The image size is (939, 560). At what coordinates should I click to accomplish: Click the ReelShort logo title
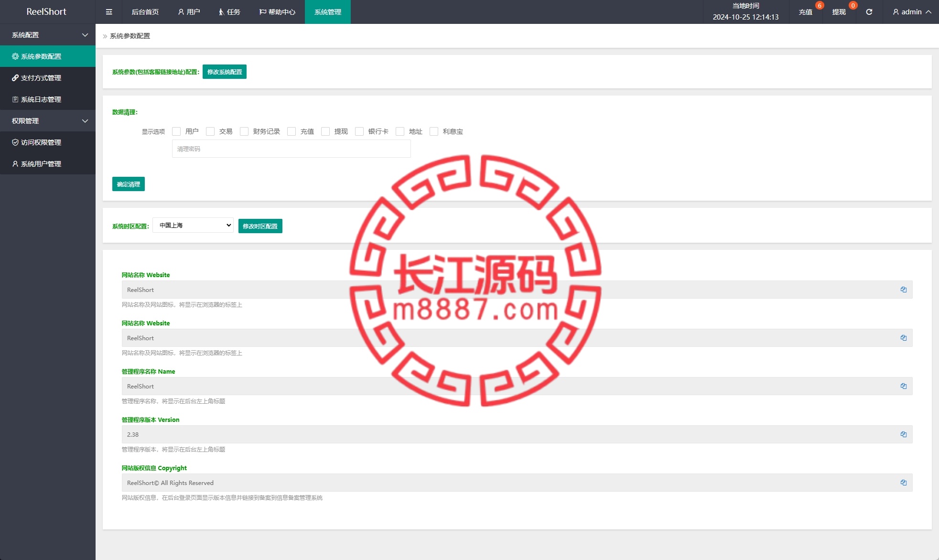point(46,12)
